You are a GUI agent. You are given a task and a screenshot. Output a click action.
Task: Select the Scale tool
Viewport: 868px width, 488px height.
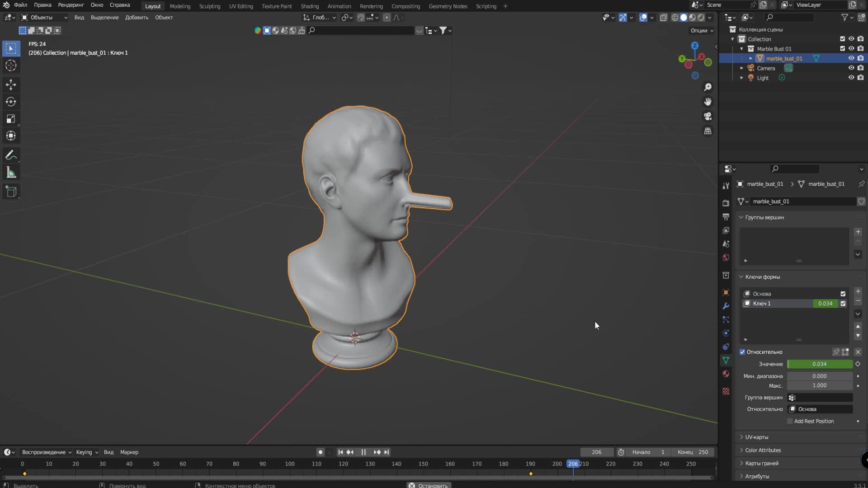point(11,119)
